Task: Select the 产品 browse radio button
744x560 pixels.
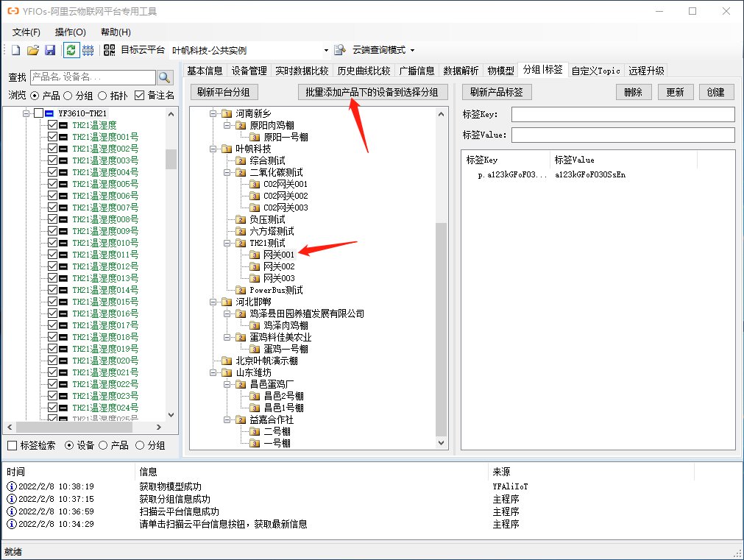Action: coord(35,95)
